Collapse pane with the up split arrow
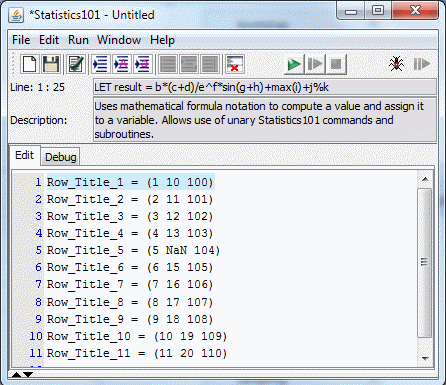Viewport: 446px width, 385px height. pyautogui.click(x=16, y=375)
